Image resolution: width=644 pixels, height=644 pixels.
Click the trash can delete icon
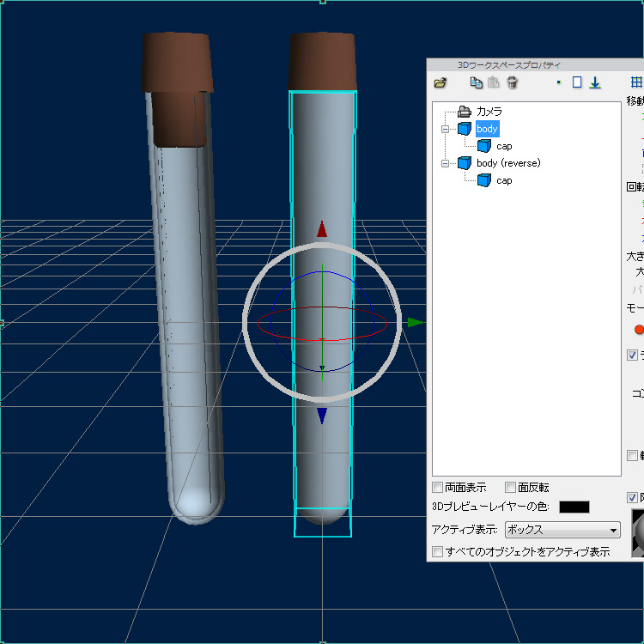tap(513, 83)
